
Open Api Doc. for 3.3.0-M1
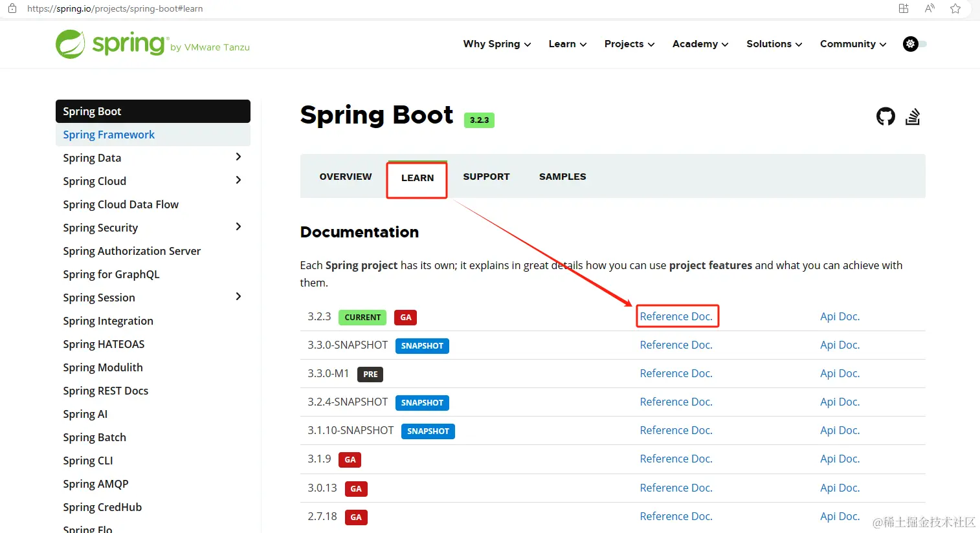coord(840,373)
